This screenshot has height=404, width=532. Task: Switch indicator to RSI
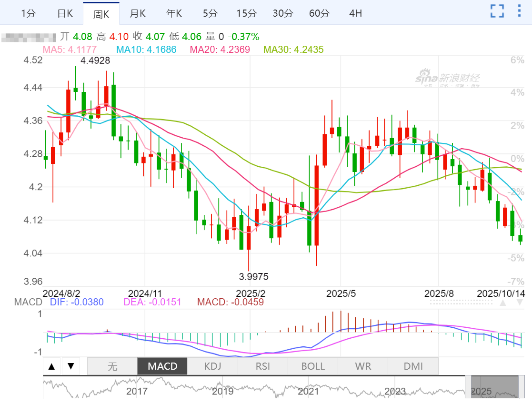262,366
